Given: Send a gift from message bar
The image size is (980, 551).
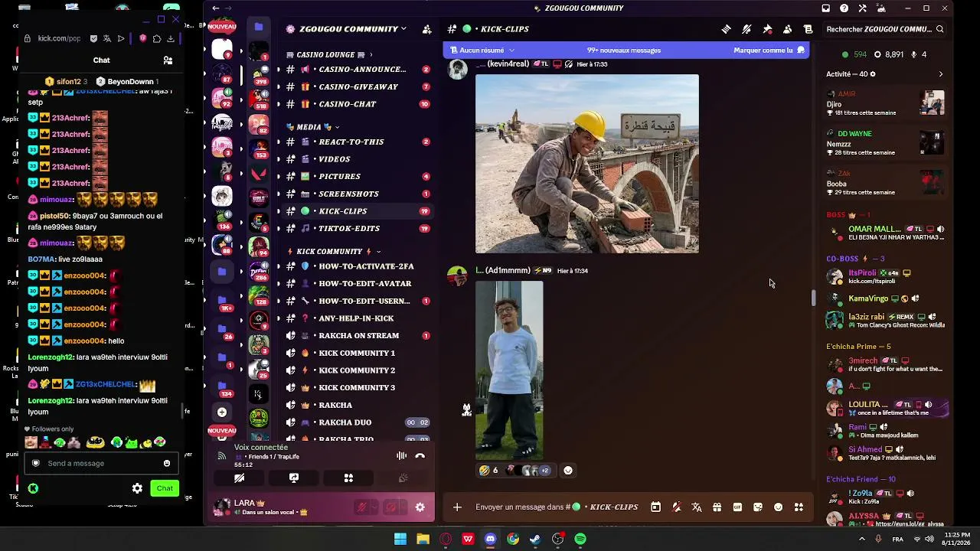Looking at the screenshot, I should click(x=717, y=507).
